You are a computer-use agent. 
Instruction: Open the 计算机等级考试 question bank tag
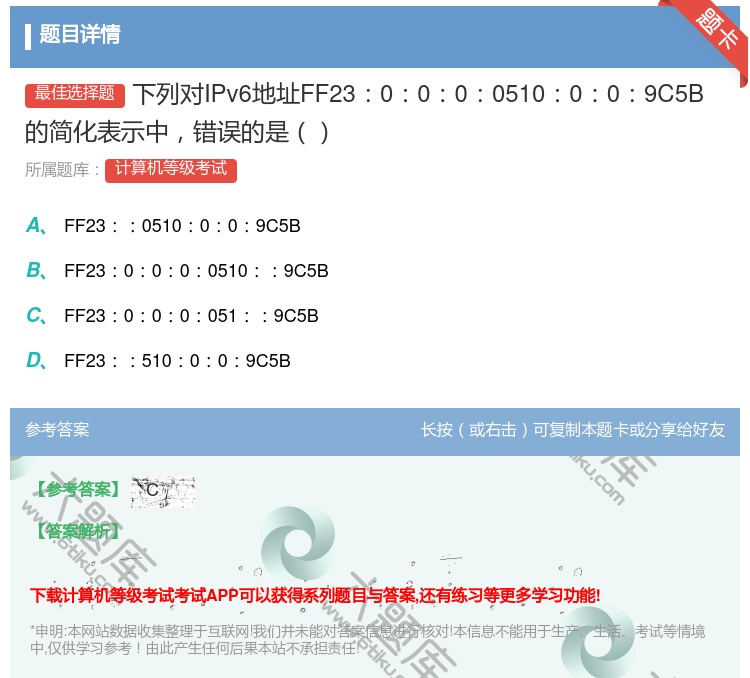pos(171,169)
